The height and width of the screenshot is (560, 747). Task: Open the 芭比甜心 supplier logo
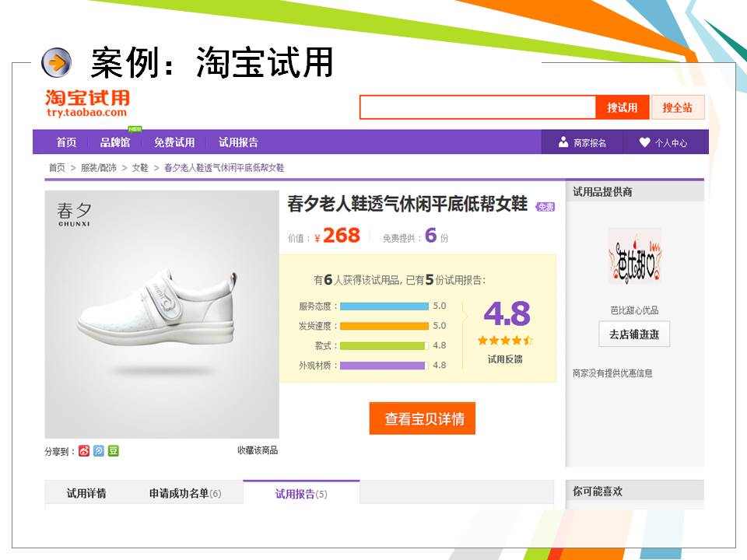635,256
